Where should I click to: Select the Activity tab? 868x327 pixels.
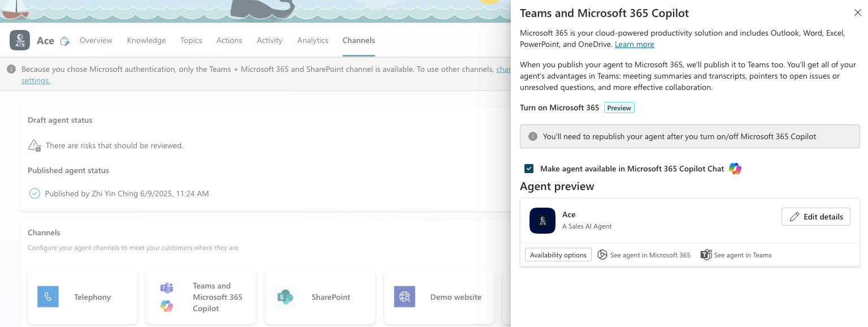(270, 40)
